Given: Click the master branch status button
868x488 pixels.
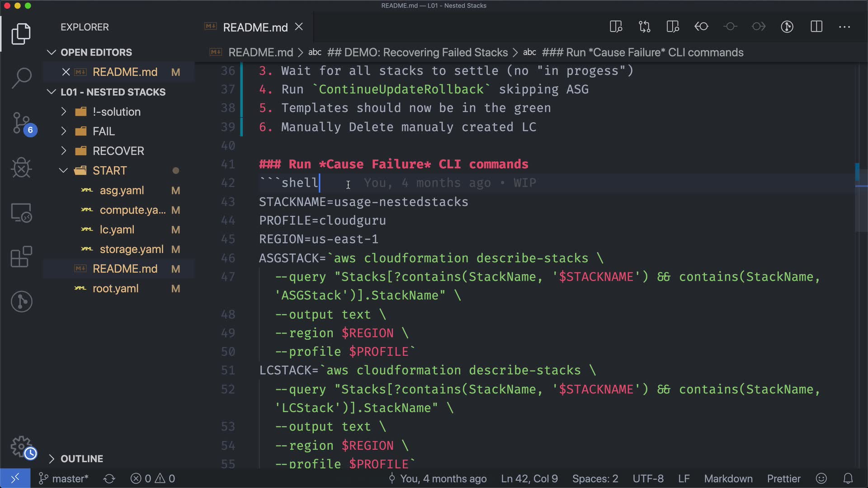Looking at the screenshot, I should pos(64,479).
